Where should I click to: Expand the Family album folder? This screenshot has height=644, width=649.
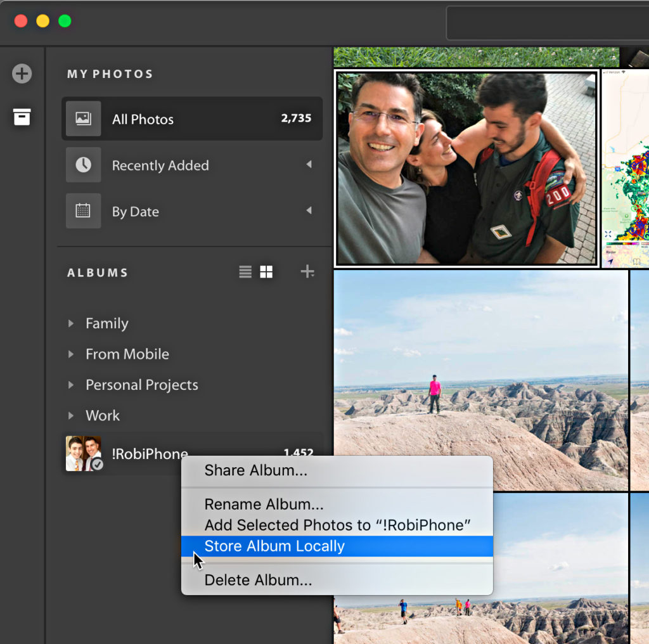click(71, 323)
